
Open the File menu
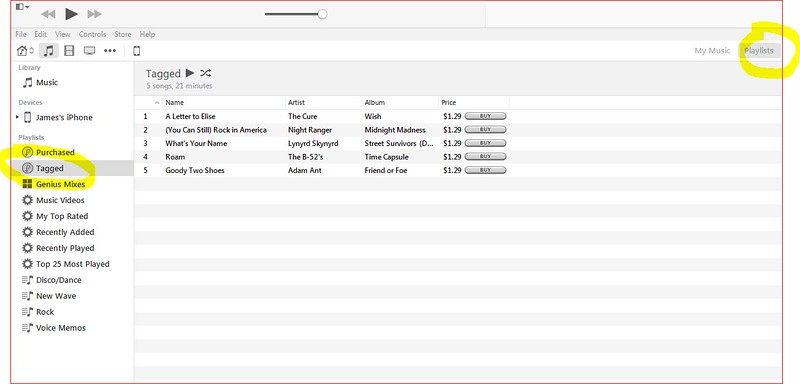[x=21, y=34]
